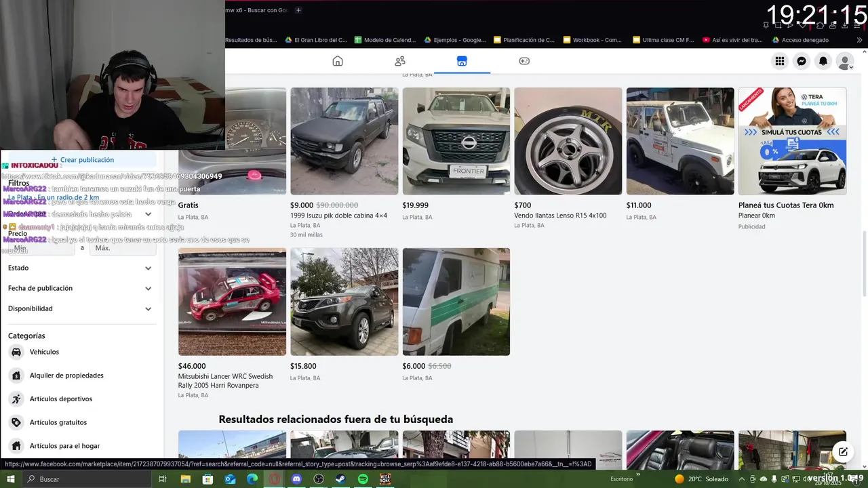Open a new browser tab

298,10
